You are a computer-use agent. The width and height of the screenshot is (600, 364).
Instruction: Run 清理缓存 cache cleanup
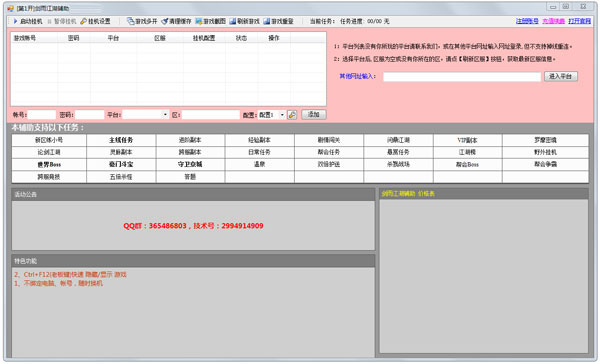176,21
